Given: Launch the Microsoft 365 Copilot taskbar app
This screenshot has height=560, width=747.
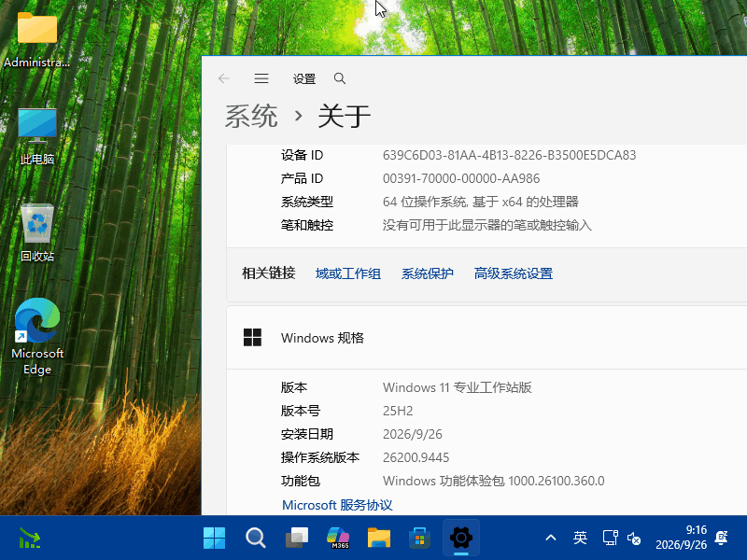Looking at the screenshot, I should [338, 539].
